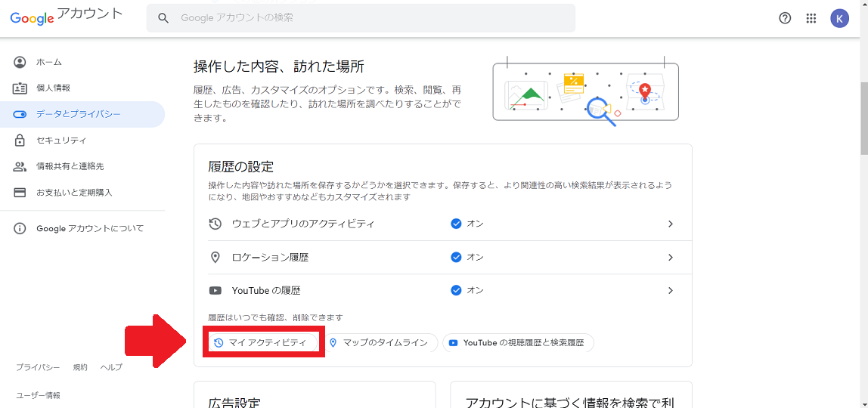Expand ロケーション履歴 chevron
Viewport: 868px width, 408px height.
point(671,257)
